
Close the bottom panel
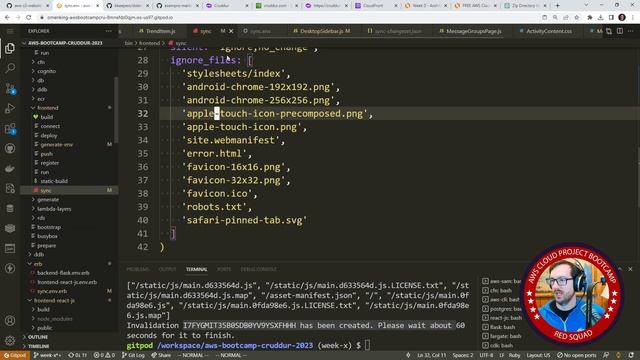(x=630, y=269)
